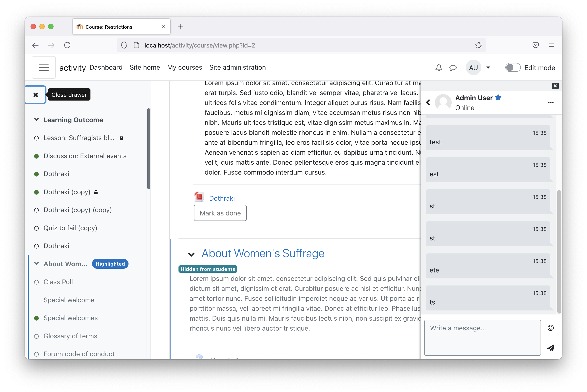This screenshot has height=392, width=587.
Task: Open Site administration
Action: pos(238,67)
